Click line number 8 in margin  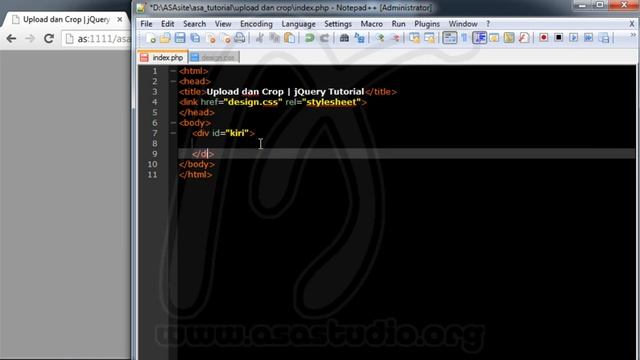tap(155, 143)
